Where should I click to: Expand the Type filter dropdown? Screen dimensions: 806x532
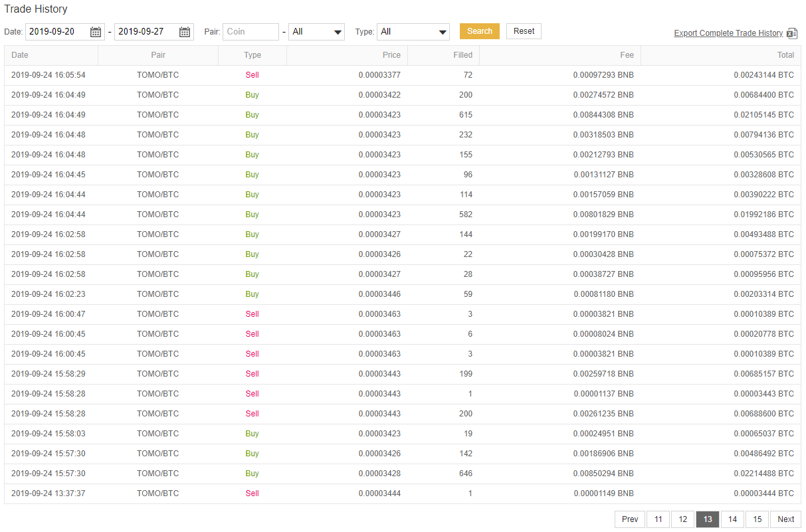click(x=413, y=32)
